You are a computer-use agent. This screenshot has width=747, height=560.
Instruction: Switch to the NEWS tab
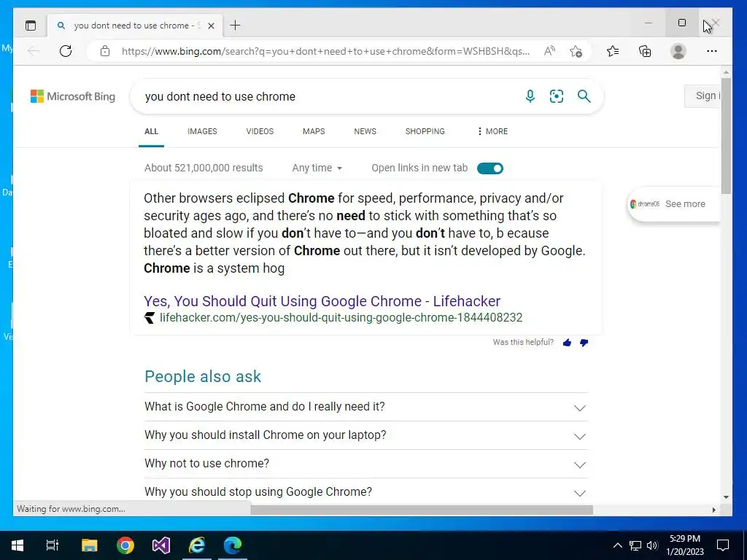coord(365,131)
